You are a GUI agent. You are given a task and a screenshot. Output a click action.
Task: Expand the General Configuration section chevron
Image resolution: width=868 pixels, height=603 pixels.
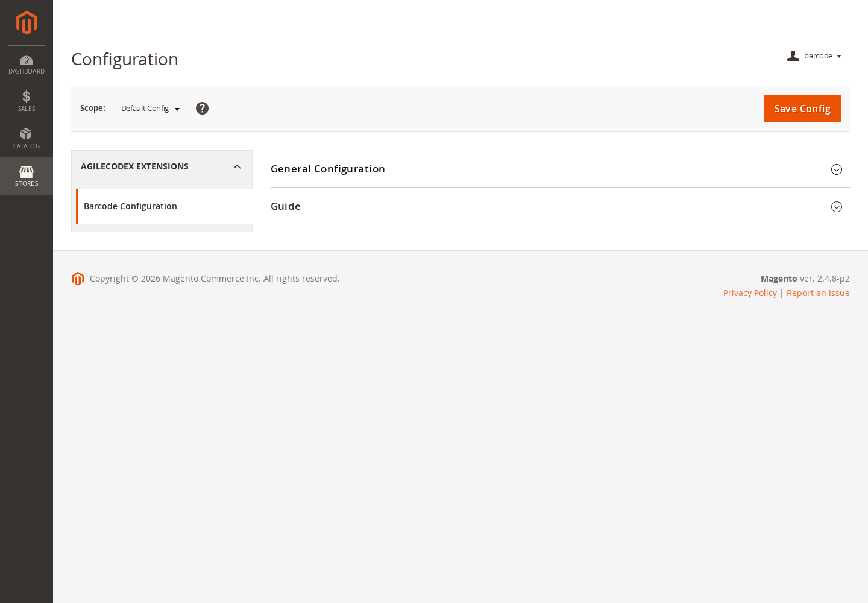pyautogui.click(x=836, y=169)
